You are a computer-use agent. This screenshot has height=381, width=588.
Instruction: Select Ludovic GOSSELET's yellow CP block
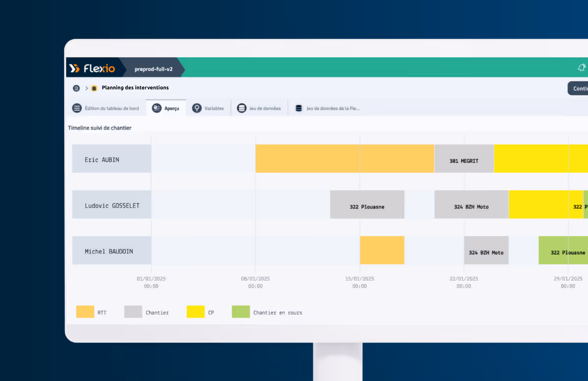point(546,204)
